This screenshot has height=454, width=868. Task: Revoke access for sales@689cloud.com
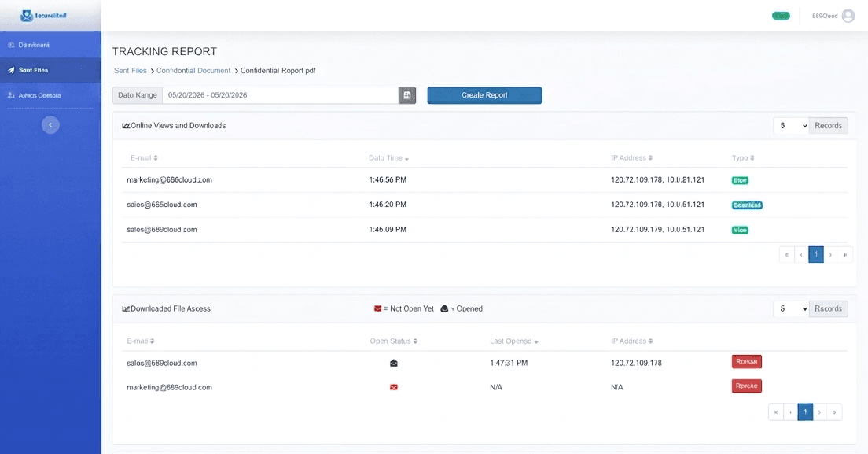pyautogui.click(x=747, y=361)
